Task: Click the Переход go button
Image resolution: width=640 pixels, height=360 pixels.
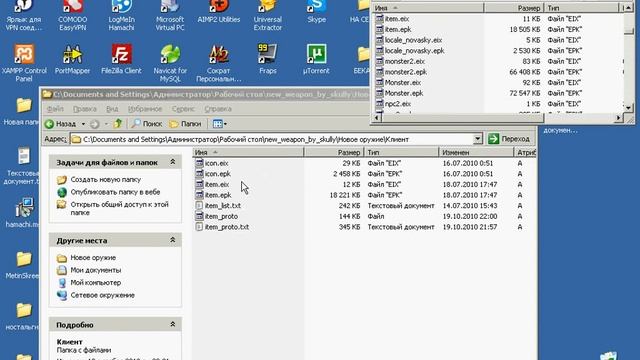Action: 510,139
